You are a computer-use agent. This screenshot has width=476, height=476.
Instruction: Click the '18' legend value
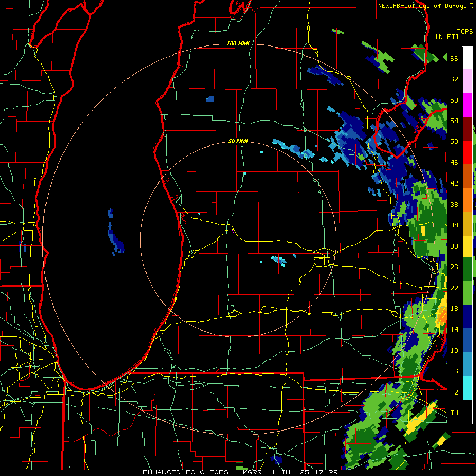coord(454,309)
